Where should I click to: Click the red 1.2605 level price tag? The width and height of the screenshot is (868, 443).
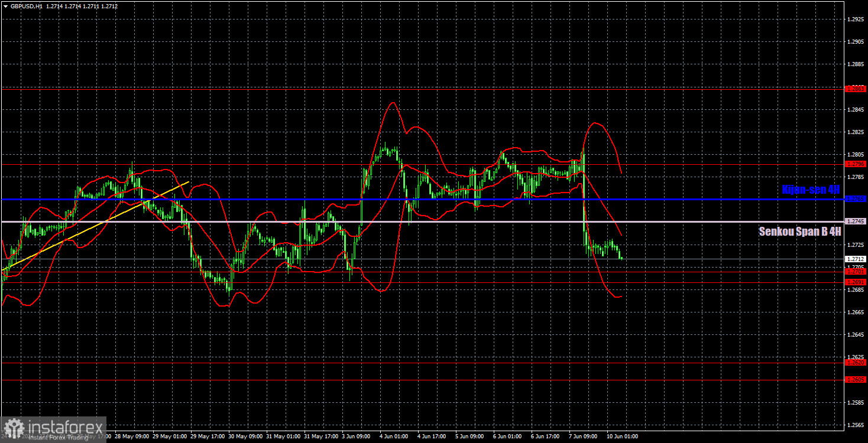pyautogui.click(x=856, y=380)
